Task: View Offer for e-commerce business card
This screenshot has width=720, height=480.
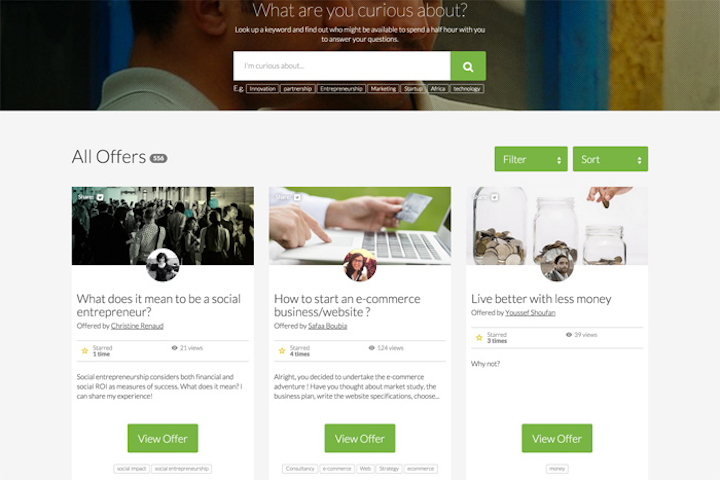Action: [x=360, y=438]
